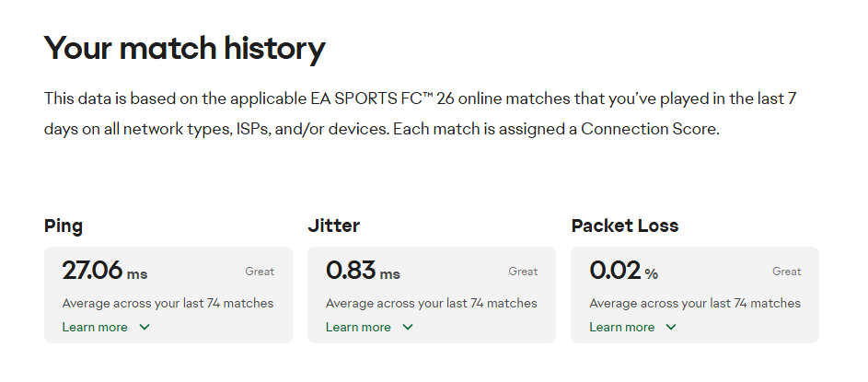
Task: Click the 0.02 % packet loss value
Action: (x=624, y=271)
